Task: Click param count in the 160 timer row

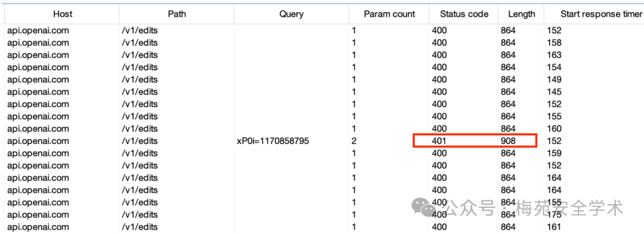Action: coord(354,129)
